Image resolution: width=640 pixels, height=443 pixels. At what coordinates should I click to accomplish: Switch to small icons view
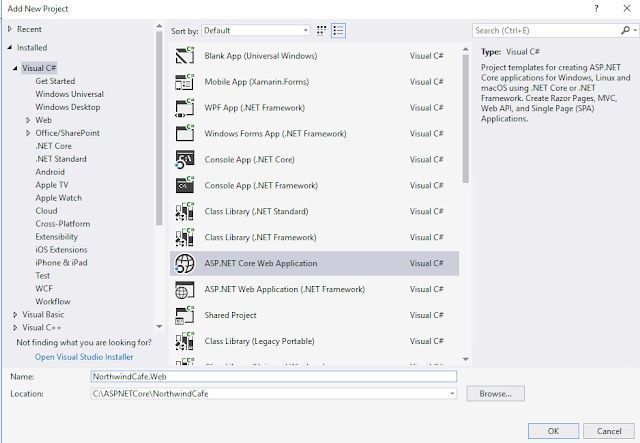click(322, 31)
